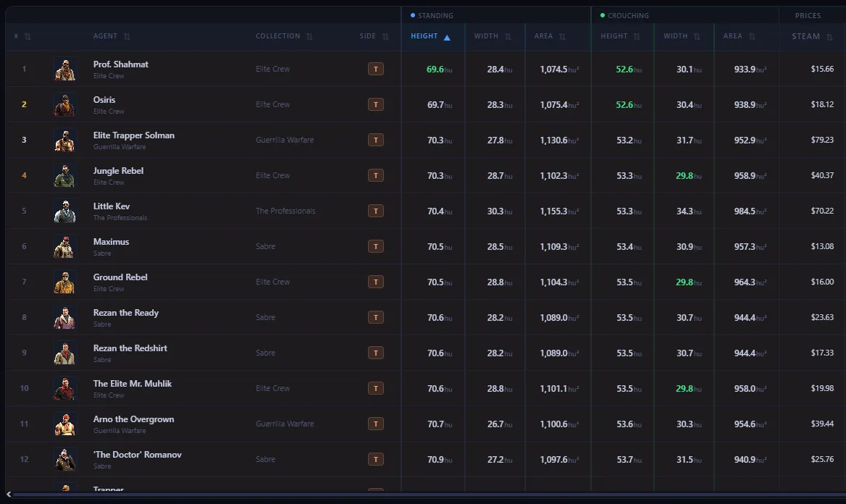846x504 pixels.
Task: Click the horizontal scrollbar at the bottom
Action: [x=420, y=495]
